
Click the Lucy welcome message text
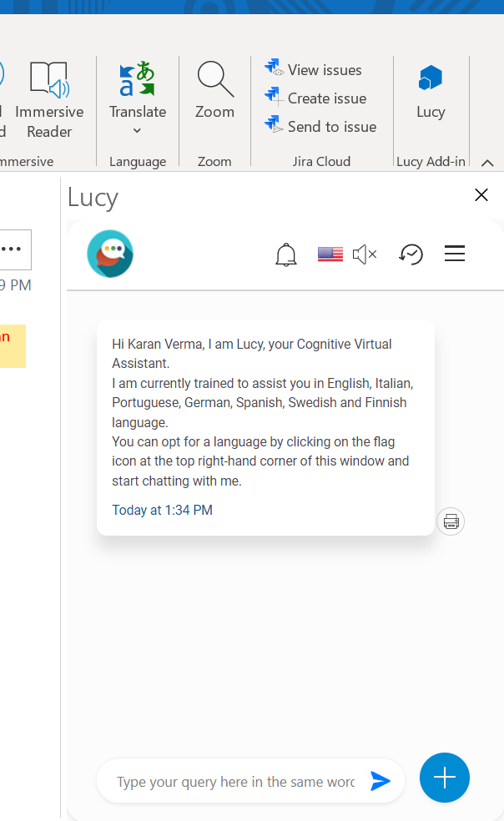point(263,412)
